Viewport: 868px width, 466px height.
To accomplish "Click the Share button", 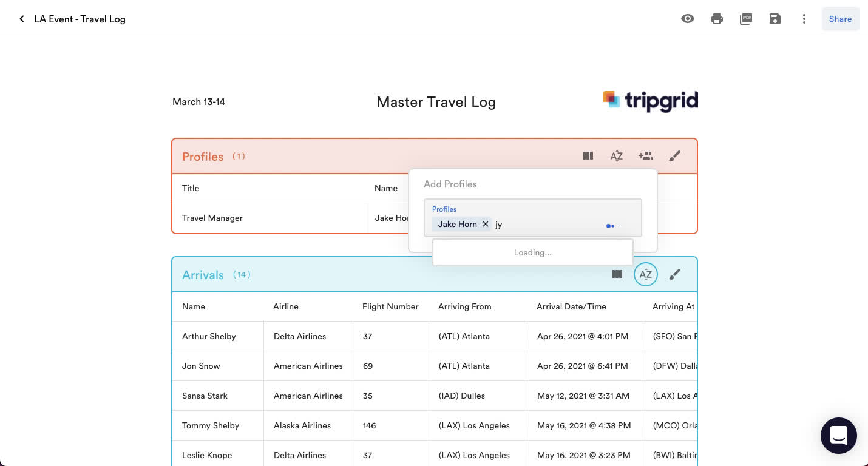I will tap(840, 19).
